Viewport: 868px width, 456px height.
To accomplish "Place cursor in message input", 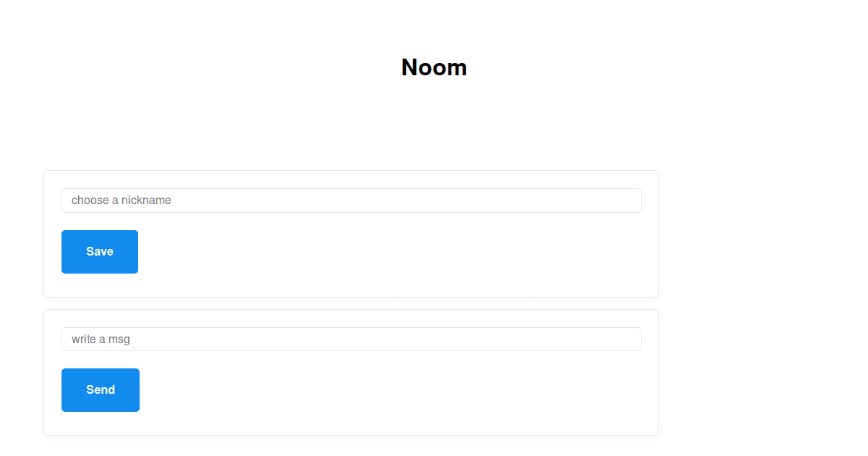I will 352,339.
